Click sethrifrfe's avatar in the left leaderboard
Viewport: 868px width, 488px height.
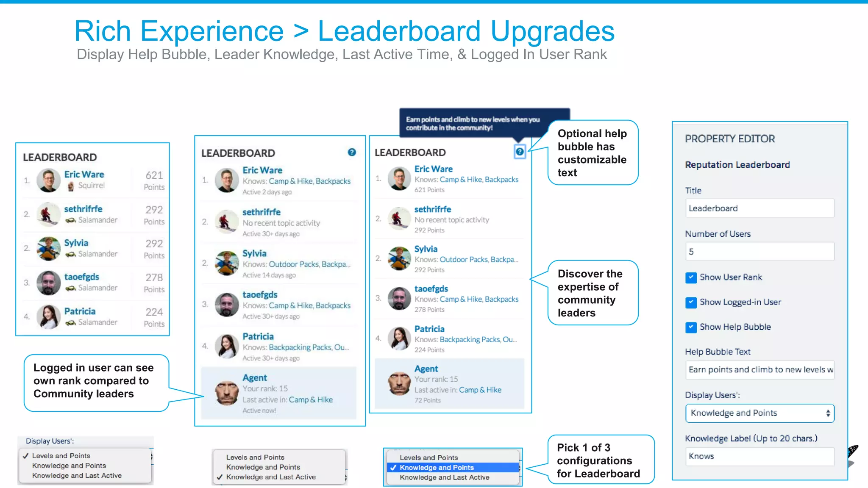tap(49, 214)
